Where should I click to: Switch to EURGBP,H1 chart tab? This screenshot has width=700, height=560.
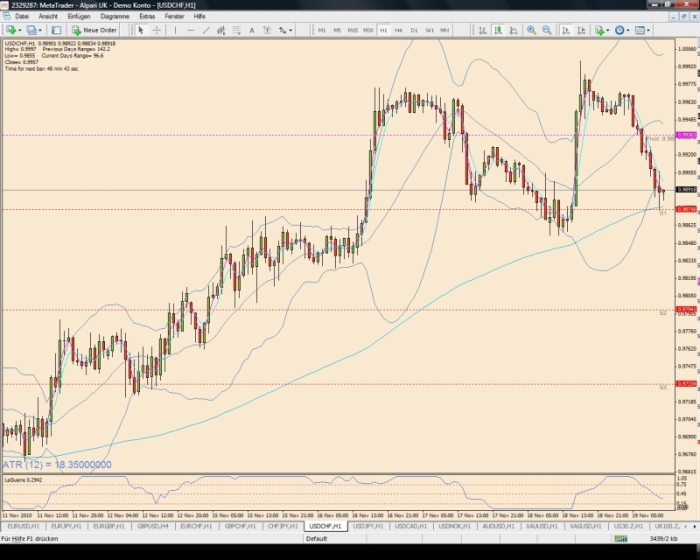coord(109,526)
